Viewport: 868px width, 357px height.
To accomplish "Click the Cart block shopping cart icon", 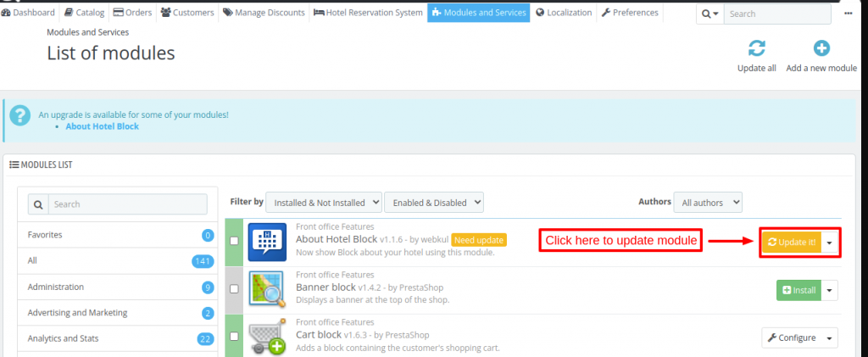I will (267, 336).
